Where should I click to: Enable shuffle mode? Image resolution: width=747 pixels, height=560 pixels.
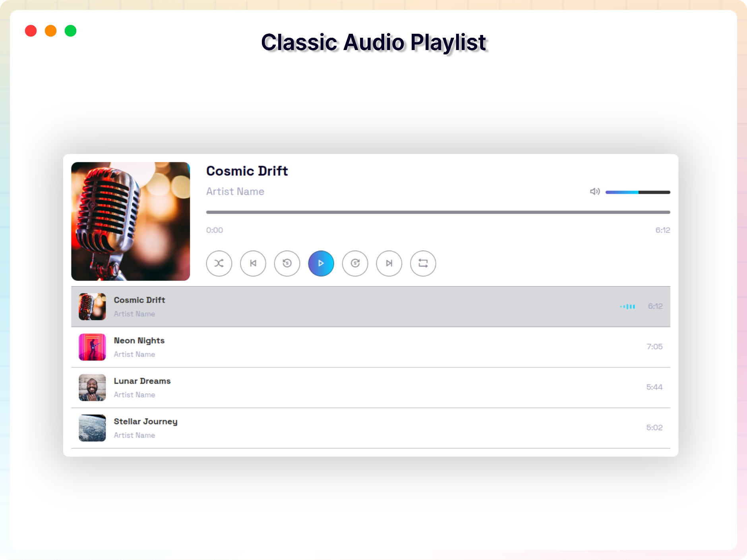coord(219,263)
